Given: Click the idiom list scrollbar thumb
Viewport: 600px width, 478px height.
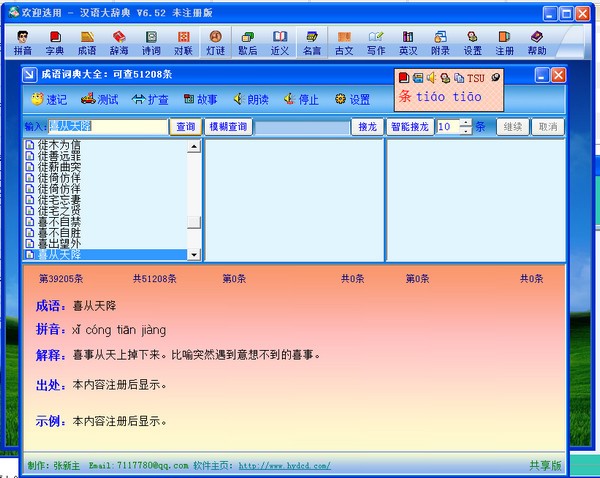Looking at the screenshot, I should (194, 222).
